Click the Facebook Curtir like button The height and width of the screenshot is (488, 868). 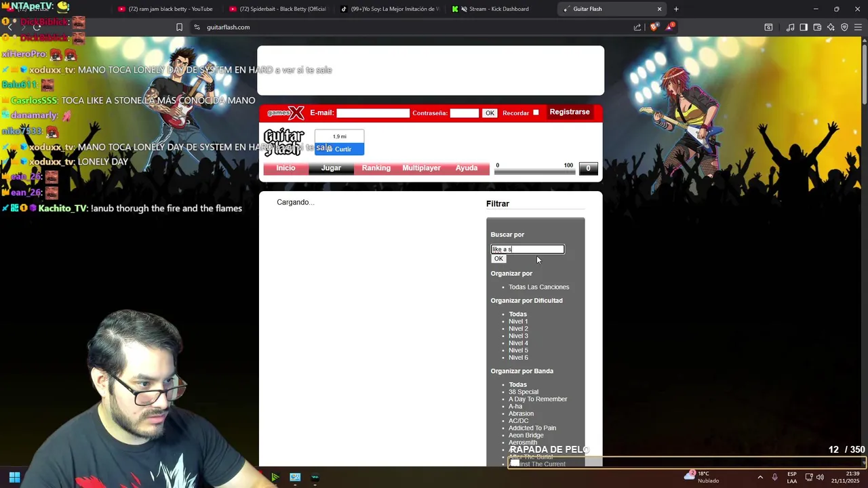[339, 149]
